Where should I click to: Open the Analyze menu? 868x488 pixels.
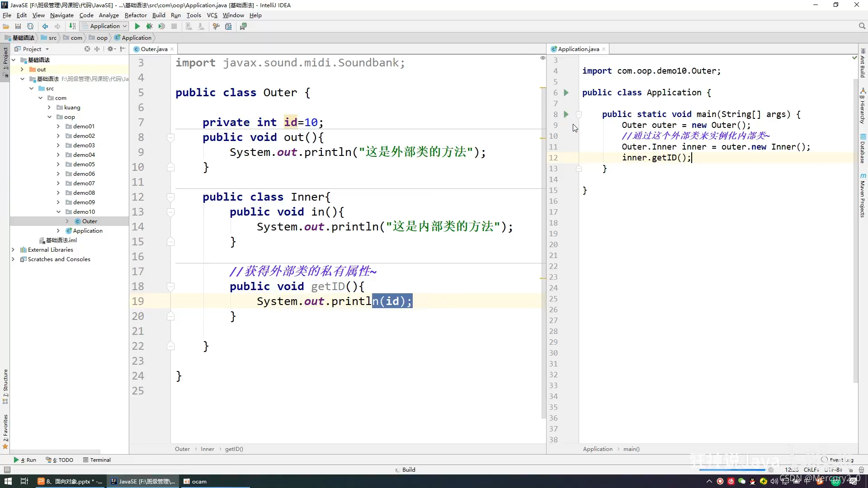(108, 15)
